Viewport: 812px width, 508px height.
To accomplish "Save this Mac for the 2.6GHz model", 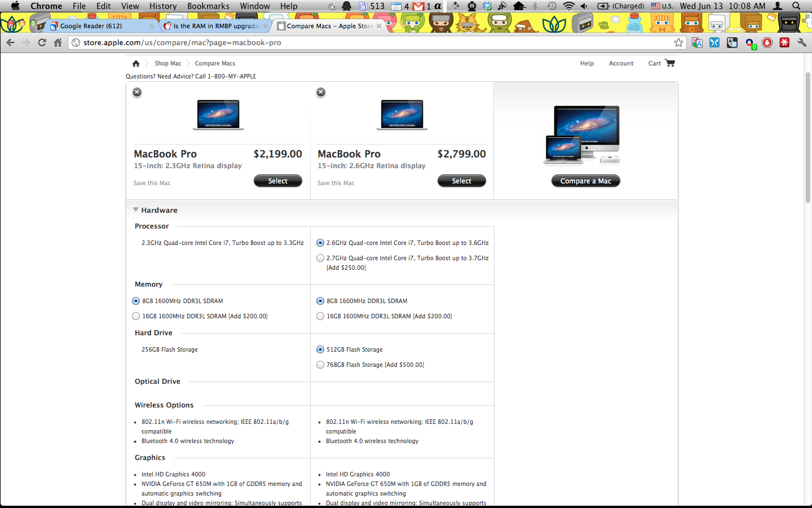I will click(336, 183).
